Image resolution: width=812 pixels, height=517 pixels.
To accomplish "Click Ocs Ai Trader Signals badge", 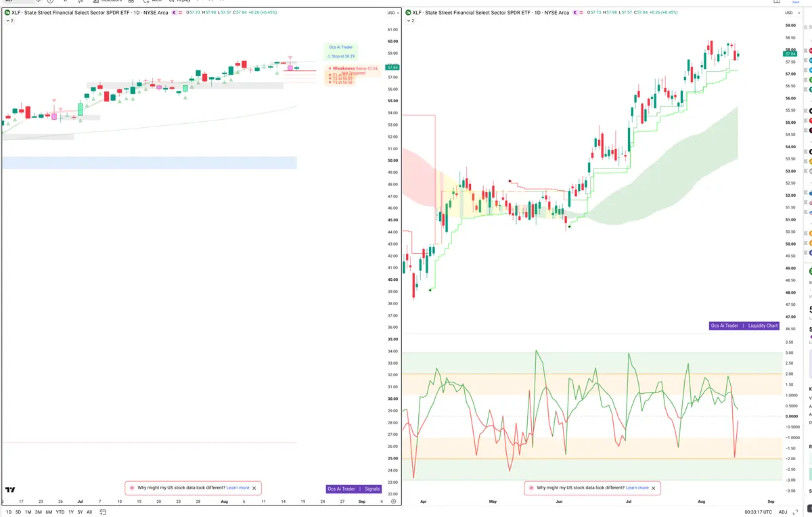I will pos(354,489).
